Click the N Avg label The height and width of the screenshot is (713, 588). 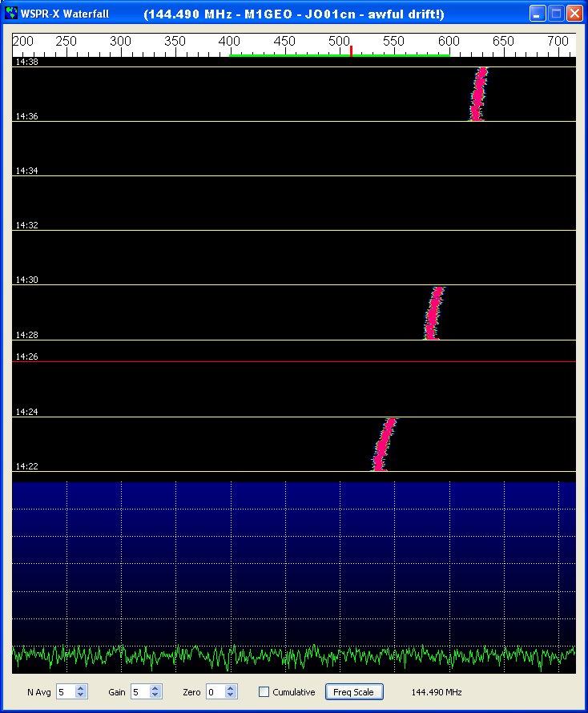(39, 692)
